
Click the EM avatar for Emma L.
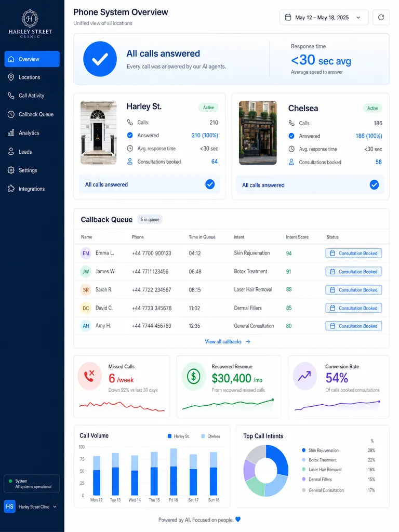coord(86,253)
